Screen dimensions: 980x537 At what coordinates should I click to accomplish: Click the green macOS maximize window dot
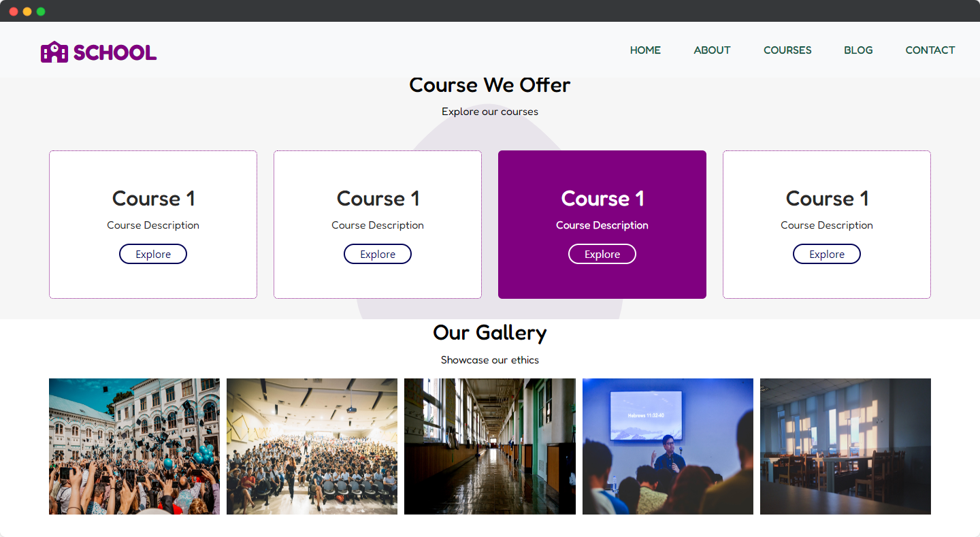[x=41, y=12]
